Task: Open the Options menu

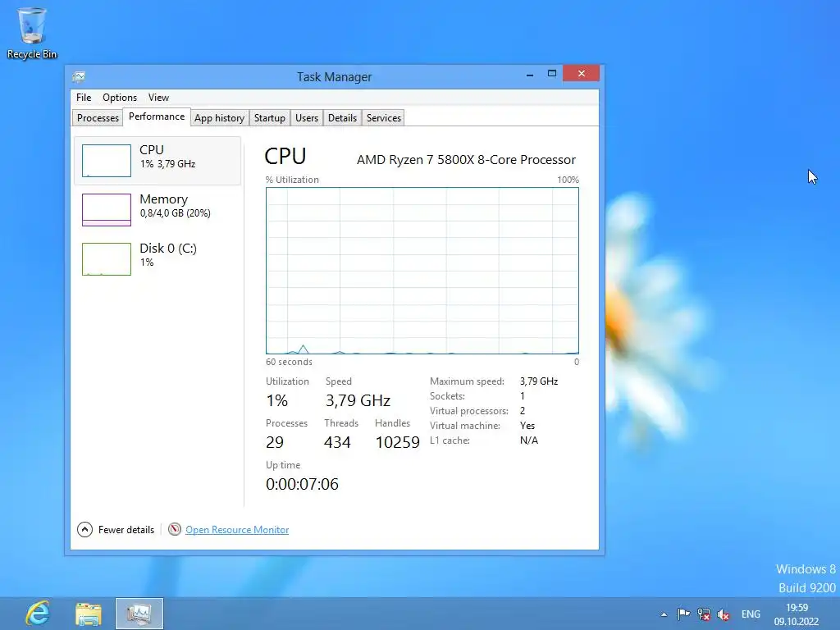Action: (x=120, y=98)
